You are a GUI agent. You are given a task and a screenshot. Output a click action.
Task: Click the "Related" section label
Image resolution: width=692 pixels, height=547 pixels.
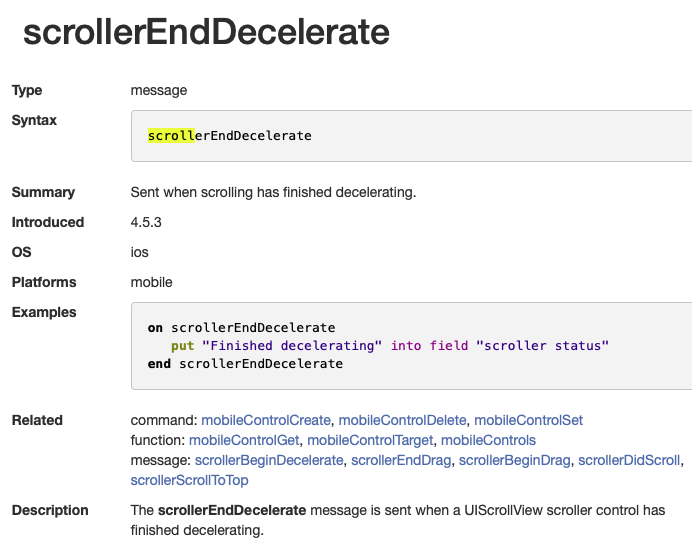[x=37, y=420]
